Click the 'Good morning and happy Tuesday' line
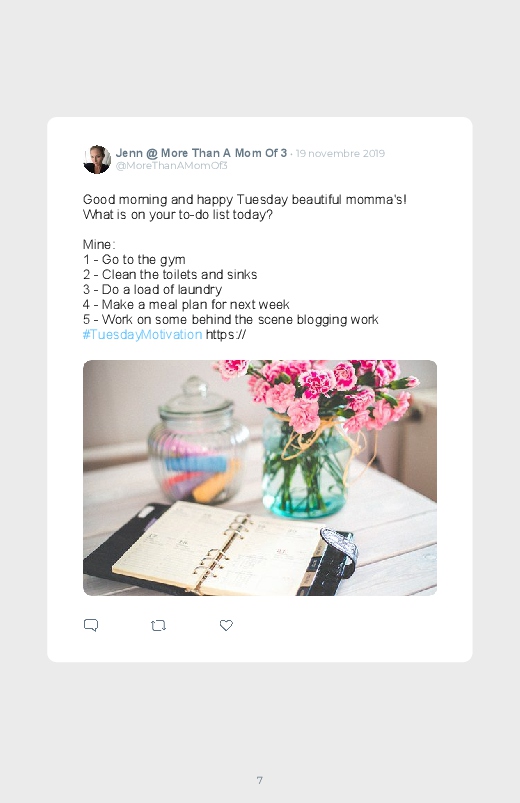The width and height of the screenshot is (520, 803). point(245,199)
